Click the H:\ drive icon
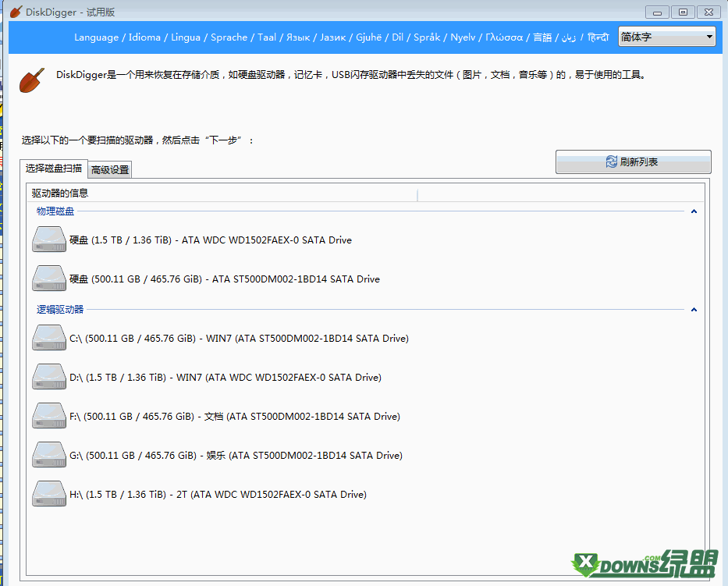 49,494
